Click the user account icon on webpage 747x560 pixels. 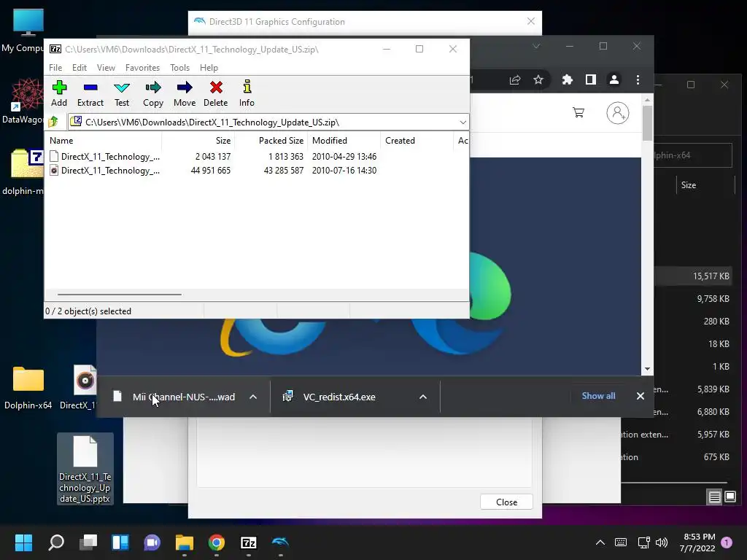(x=617, y=113)
